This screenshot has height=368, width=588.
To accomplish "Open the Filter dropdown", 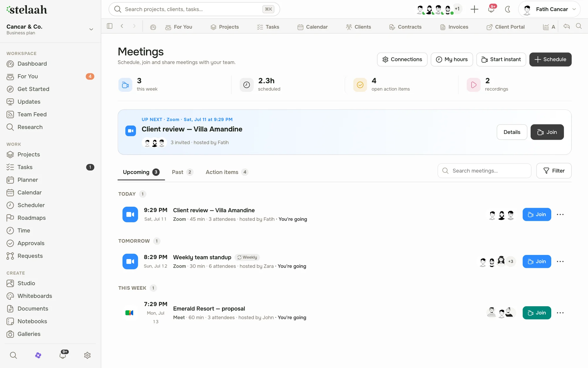I will [554, 171].
